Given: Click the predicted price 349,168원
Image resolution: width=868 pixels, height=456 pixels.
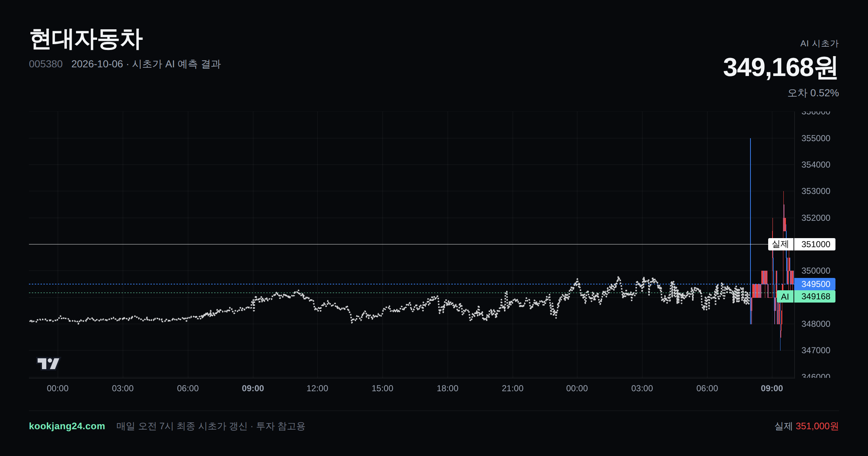Looking at the screenshot, I should click(780, 67).
